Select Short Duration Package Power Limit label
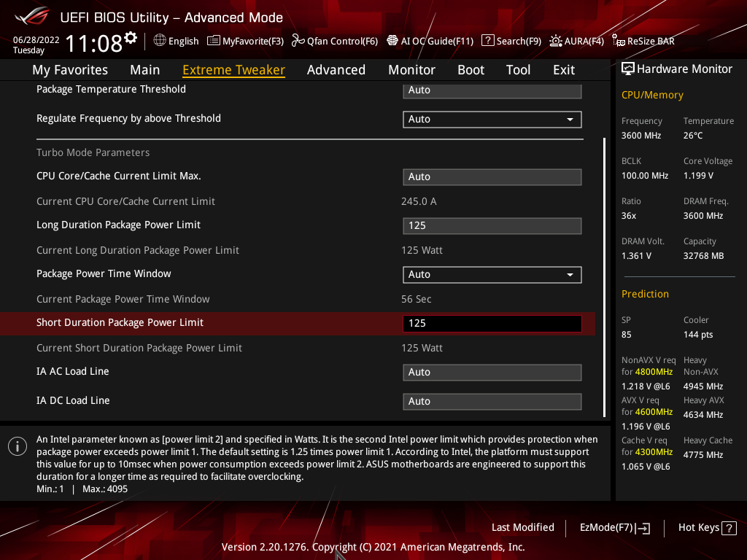Viewport: 747px width, 560px height. [x=120, y=322]
